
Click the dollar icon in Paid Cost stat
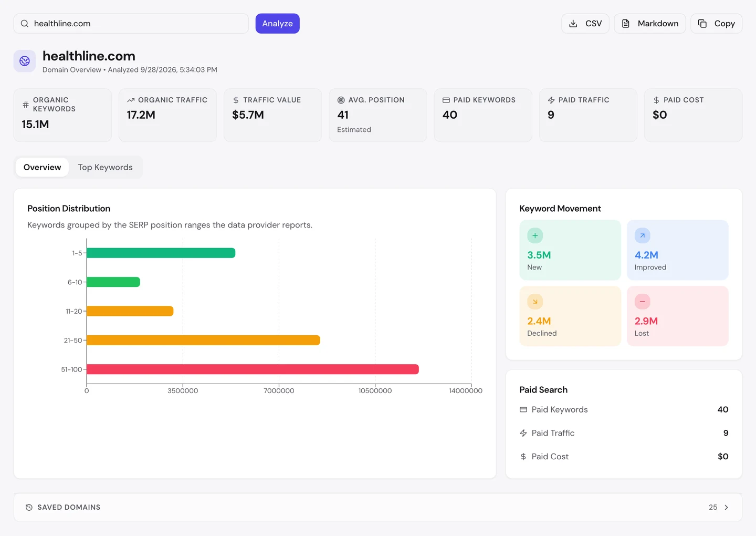pos(656,100)
